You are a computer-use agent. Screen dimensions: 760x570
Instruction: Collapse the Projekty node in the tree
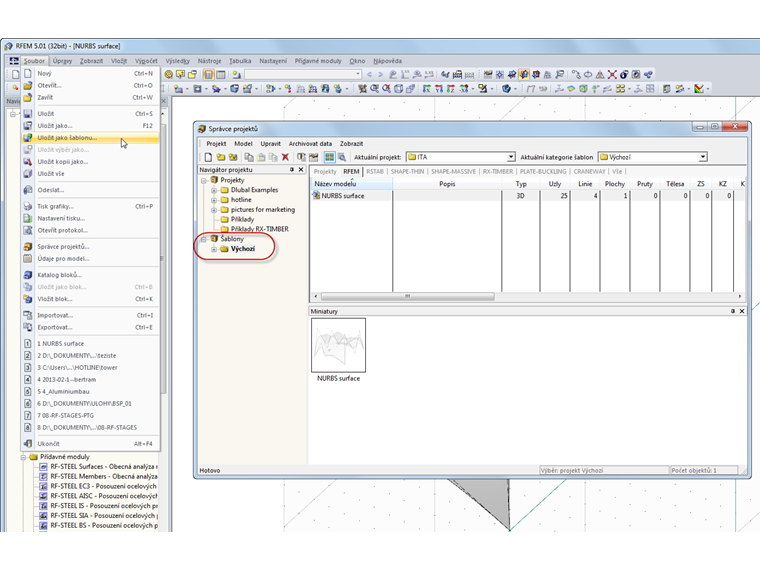204,180
